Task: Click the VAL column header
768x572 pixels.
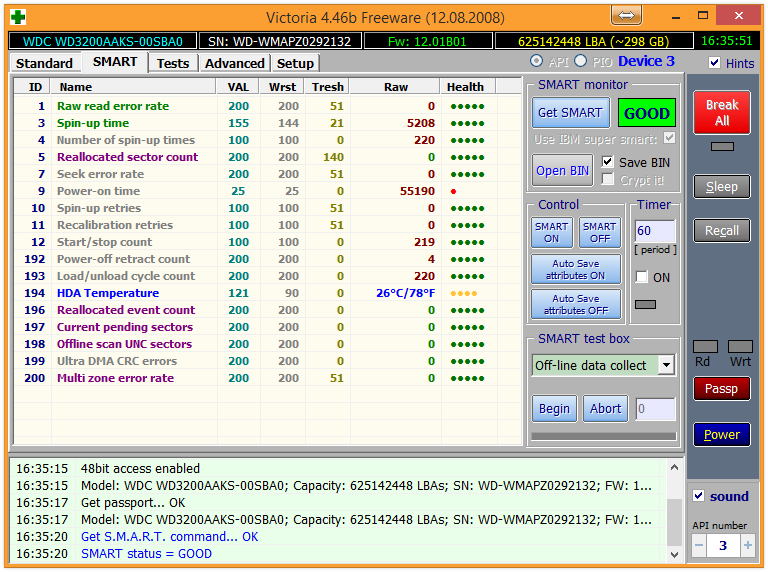Action: 238,87
